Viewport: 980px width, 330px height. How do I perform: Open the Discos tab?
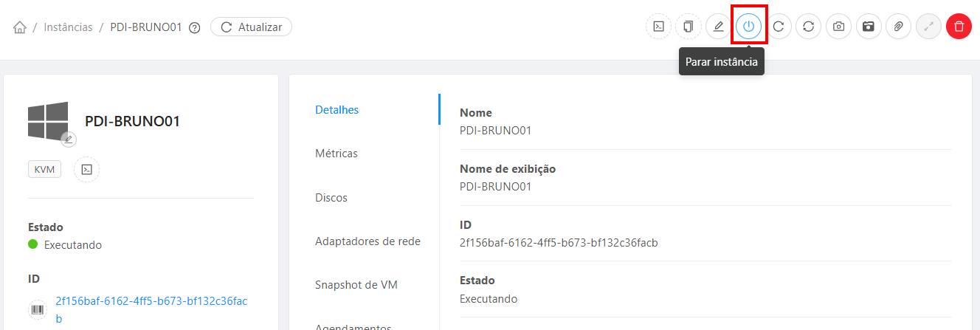pos(331,198)
